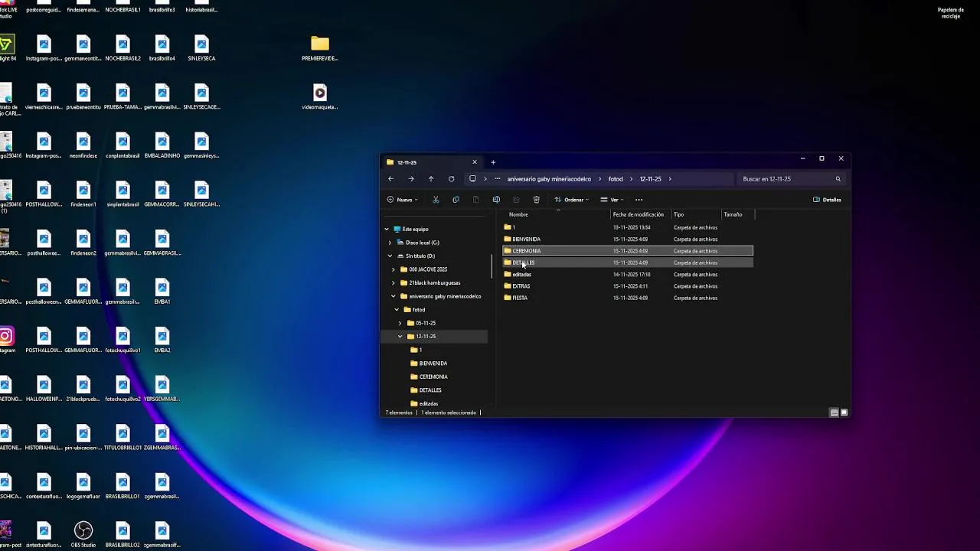The height and width of the screenshot is (551, 980).
Task: Click the navigation pane scrollbar
Action: pyautogui.click(x=491, y=266)
